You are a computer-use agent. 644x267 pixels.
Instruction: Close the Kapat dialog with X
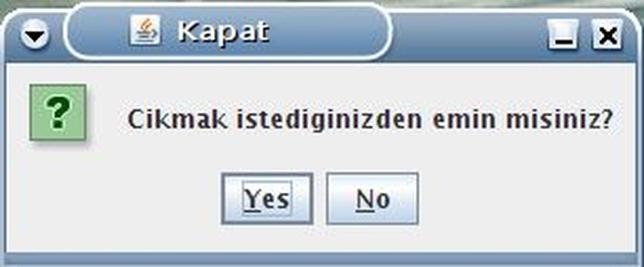click(x=607, y=36)
